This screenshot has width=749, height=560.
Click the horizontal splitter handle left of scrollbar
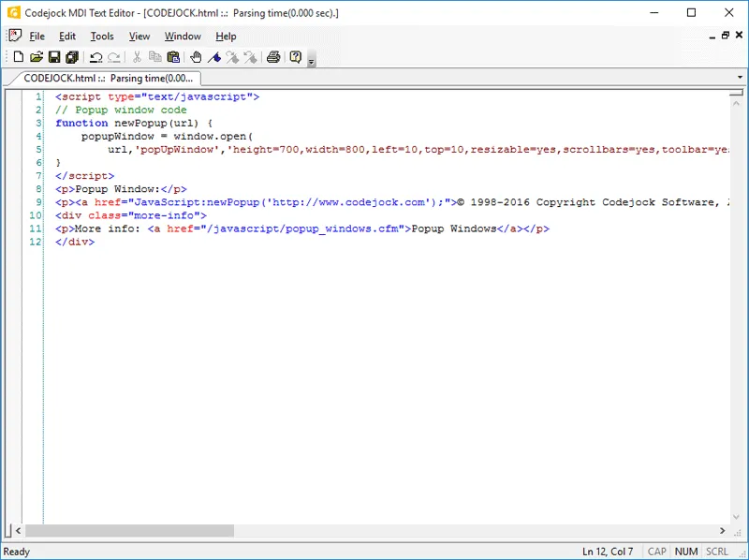[8, 530]
